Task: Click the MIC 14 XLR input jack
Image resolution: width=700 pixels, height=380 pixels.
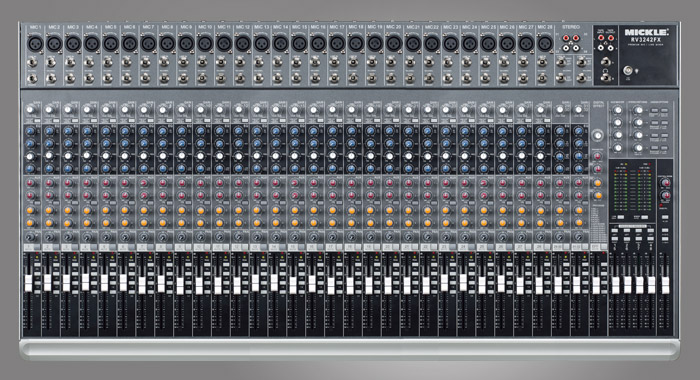Action: tap(280, 44)
